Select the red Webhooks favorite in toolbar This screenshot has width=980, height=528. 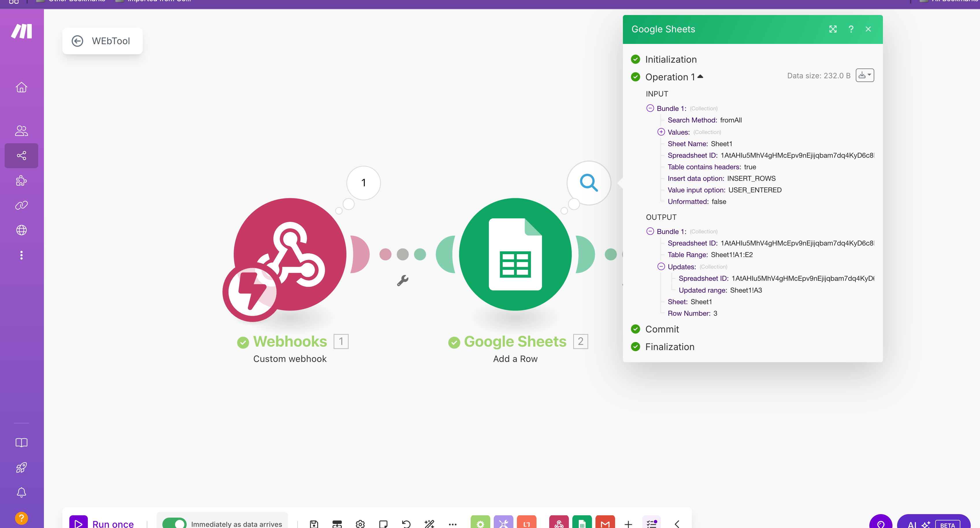(x=559, y=522)
